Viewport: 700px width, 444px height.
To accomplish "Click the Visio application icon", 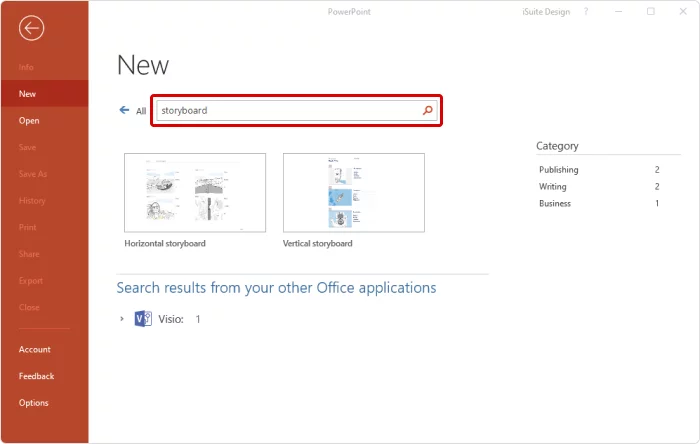I will (x=142, y=319).
